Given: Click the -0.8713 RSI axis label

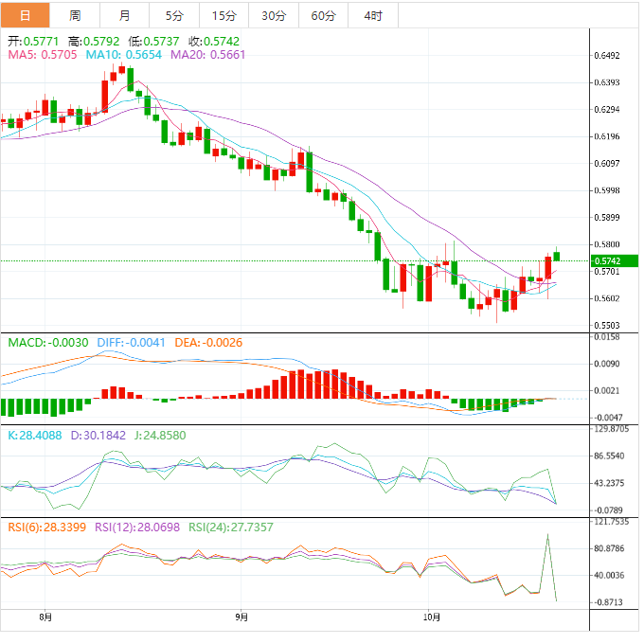Looking at the screenshot, I should pos(607,602).
